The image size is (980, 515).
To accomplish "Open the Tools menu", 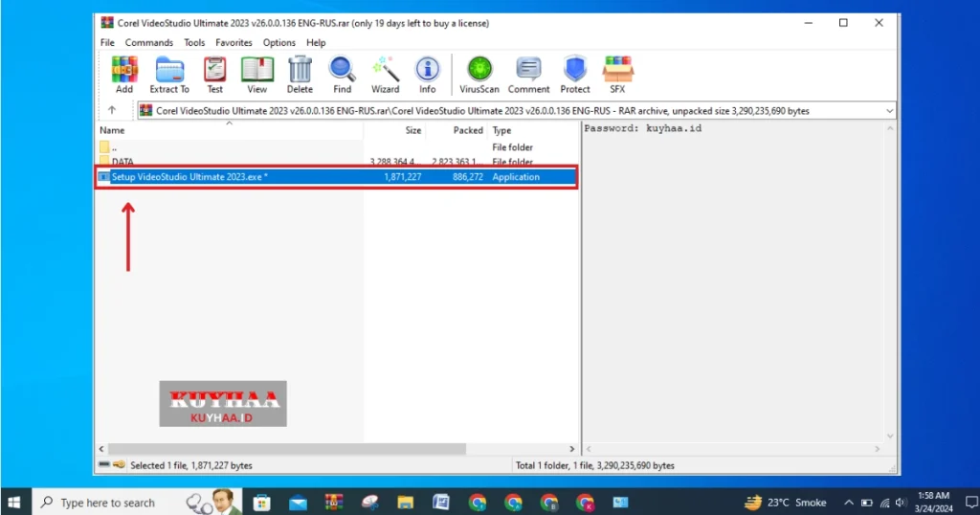I will pyautogui.click(x=194, y=42).
